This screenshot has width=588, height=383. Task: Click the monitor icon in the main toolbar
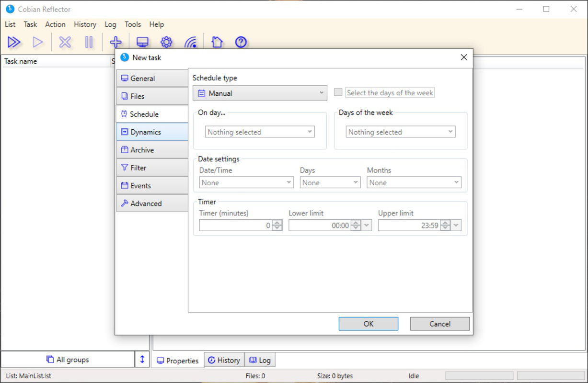[x=142, y=42]
